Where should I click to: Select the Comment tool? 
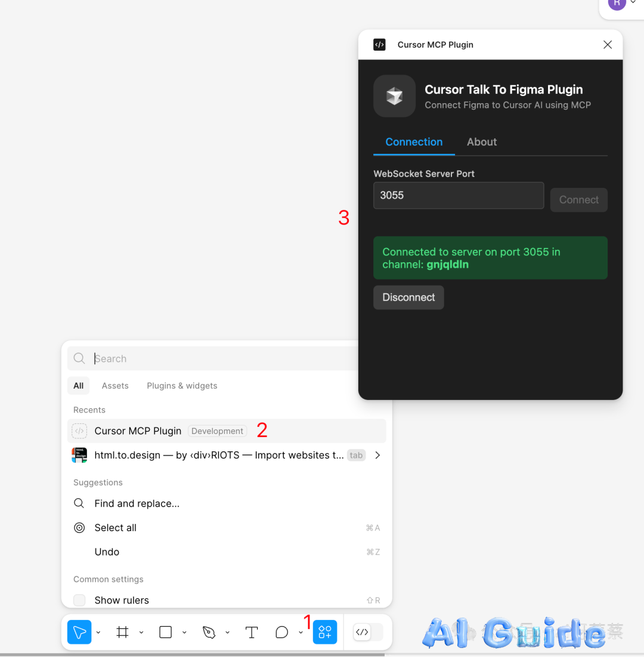click(x=281, y=632)
